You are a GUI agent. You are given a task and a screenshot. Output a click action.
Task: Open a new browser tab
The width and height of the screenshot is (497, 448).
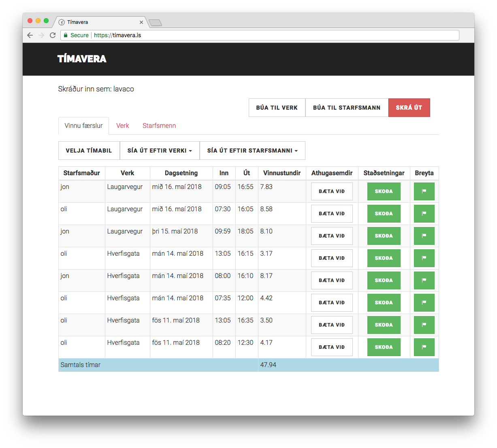pos(155,23)
